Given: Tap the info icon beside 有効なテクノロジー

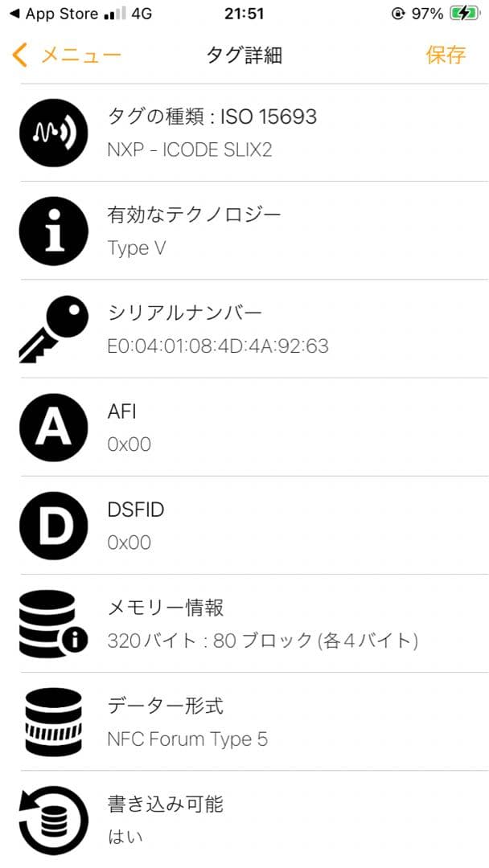Looking at the screenshot, I should 53,231.
